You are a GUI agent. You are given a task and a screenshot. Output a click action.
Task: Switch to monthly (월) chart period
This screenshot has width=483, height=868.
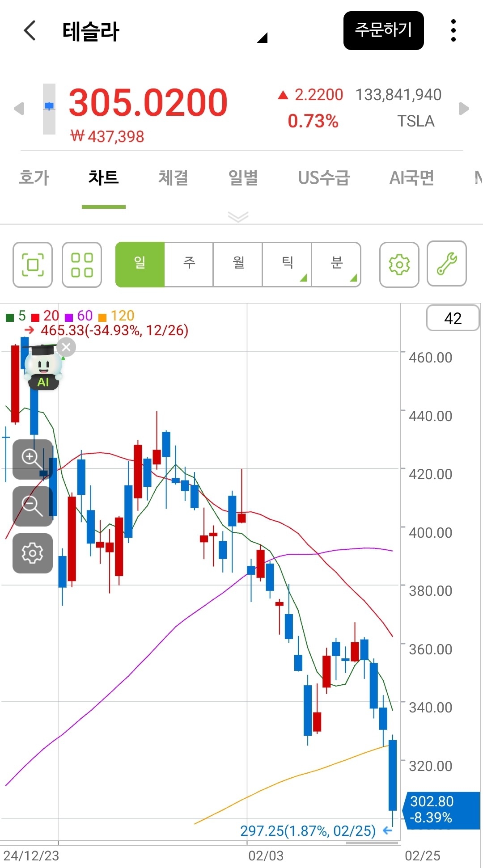[238, 264]
